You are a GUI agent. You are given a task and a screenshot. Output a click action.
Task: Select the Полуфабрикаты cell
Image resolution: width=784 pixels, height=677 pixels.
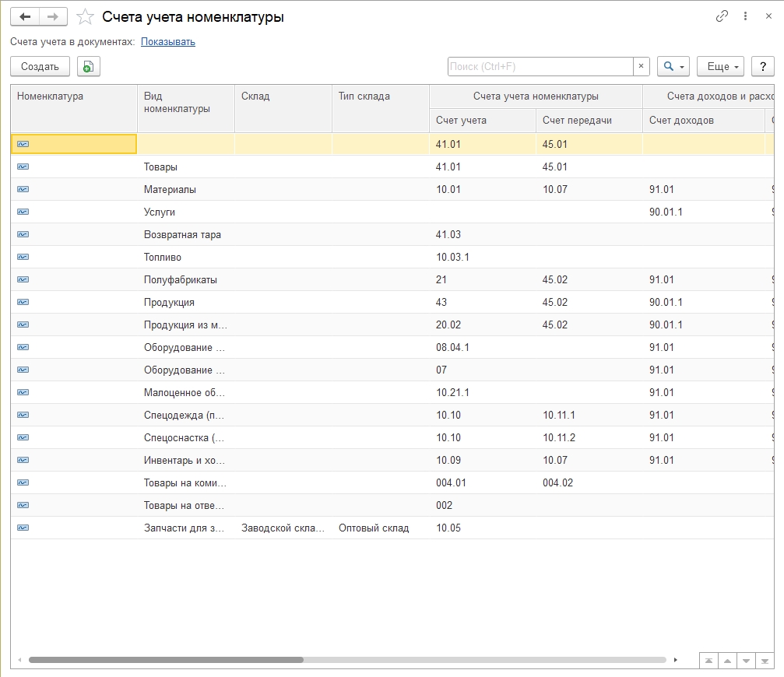click(x=186, y=280)
